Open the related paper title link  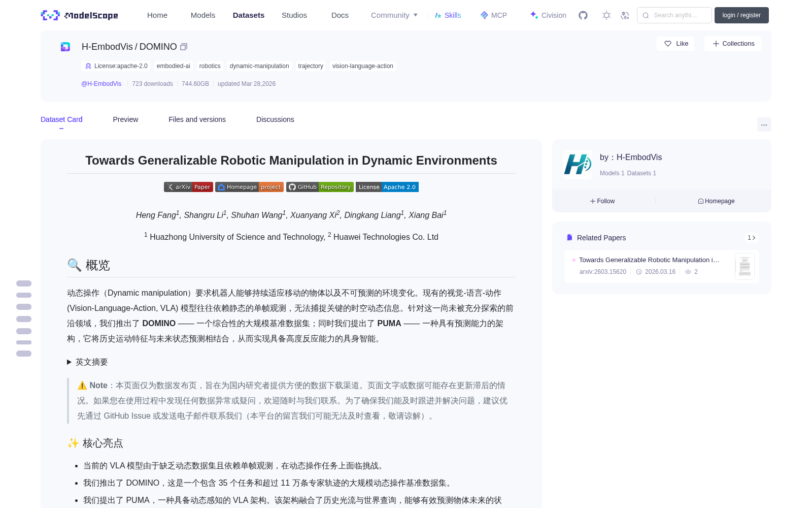(649, 260)
